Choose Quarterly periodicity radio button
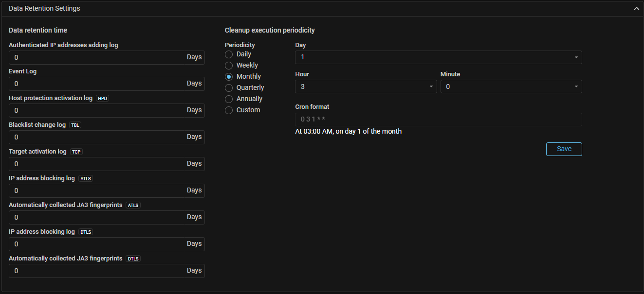 point(229,88)
